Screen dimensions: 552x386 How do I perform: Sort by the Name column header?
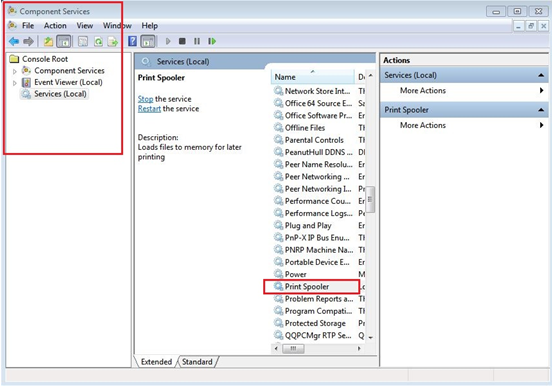point(313,77)
